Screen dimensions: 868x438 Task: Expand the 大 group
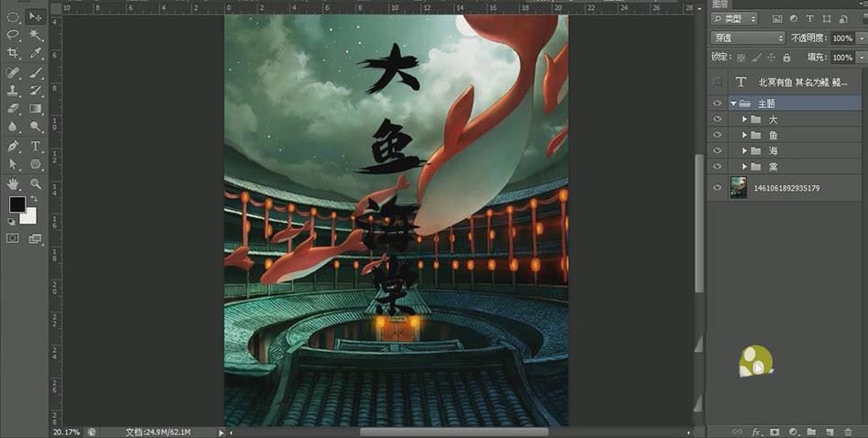coord(744,119)
